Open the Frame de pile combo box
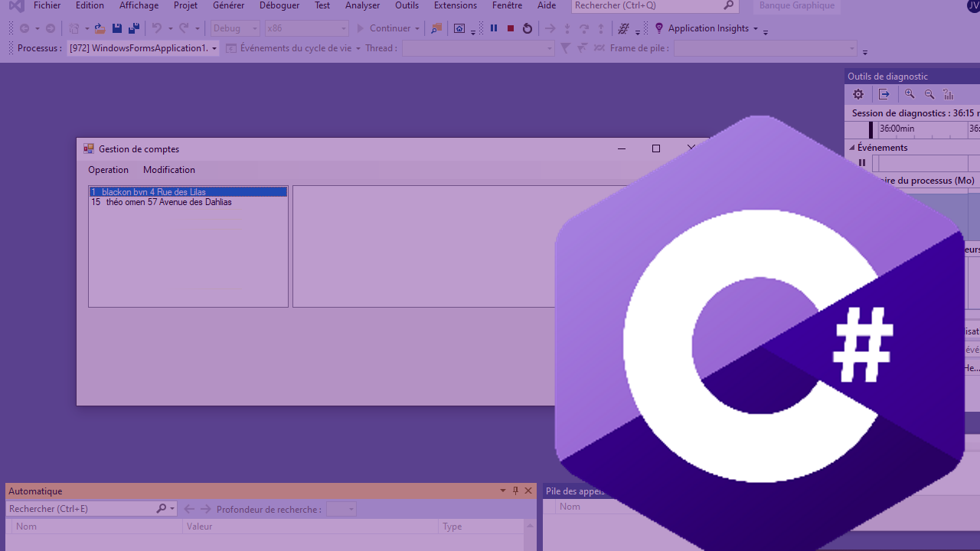 [x=766, y=48]
